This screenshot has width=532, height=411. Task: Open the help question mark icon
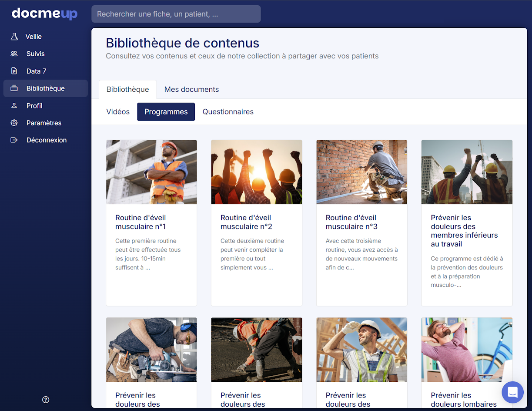click(x=46, y=400)
